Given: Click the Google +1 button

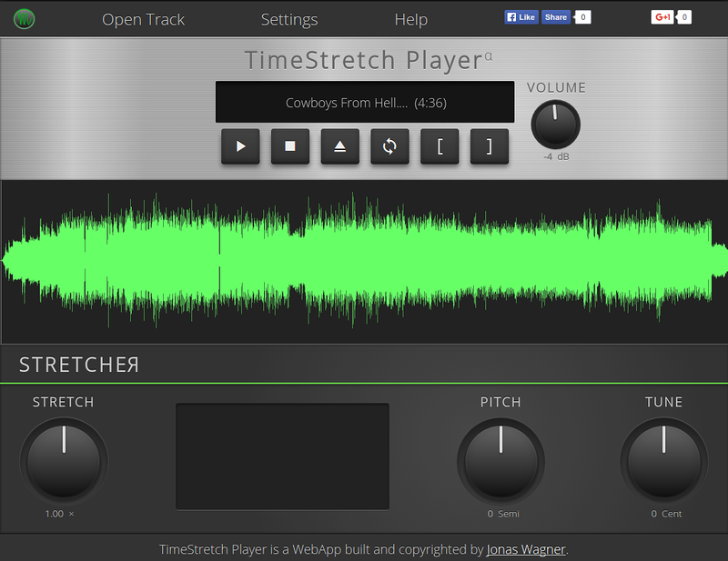Looking at the screenshot, I should [662, 17].
